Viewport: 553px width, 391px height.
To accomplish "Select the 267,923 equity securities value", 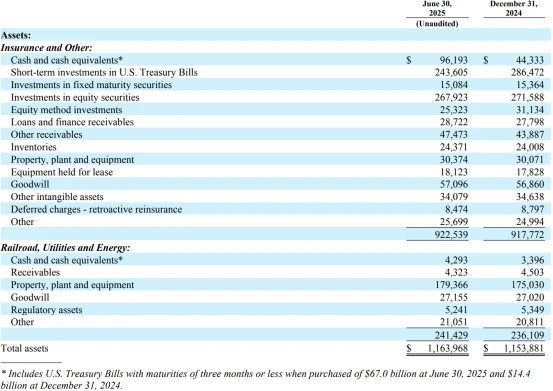I will [x=451, y=97].
